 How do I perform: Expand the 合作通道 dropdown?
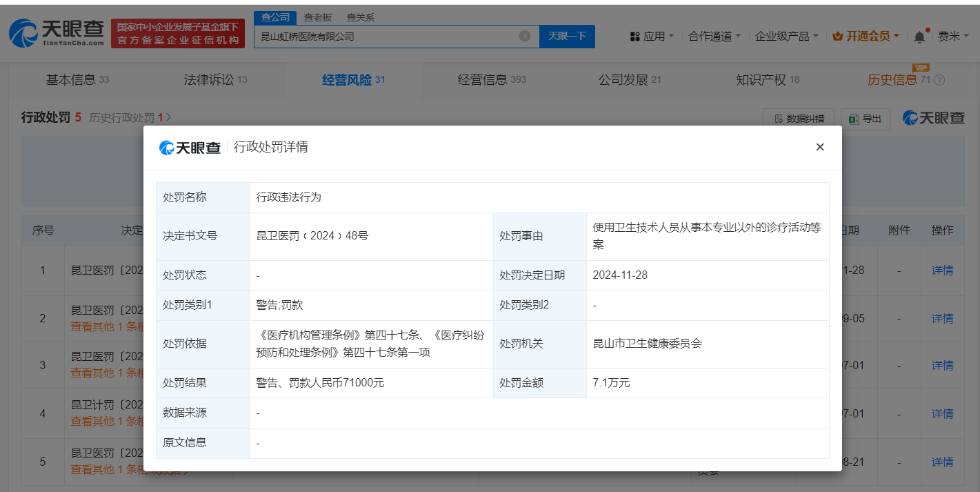point(714,37)
